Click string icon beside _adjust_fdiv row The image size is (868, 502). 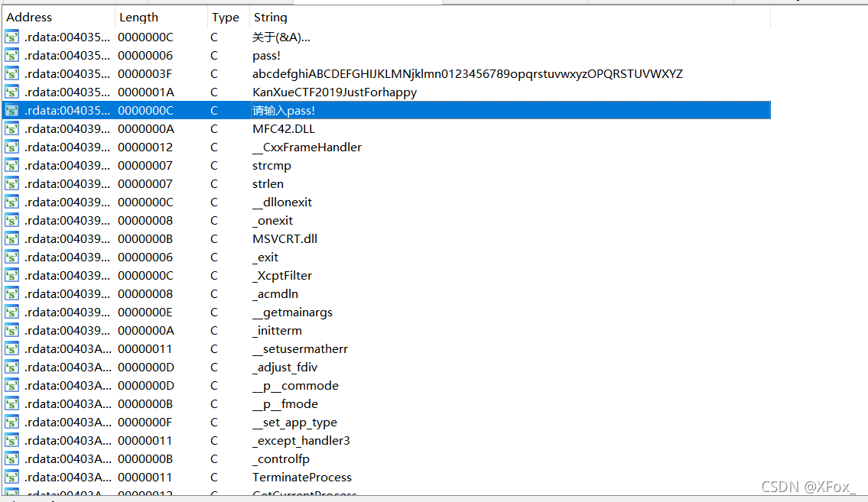click(11, 367)
